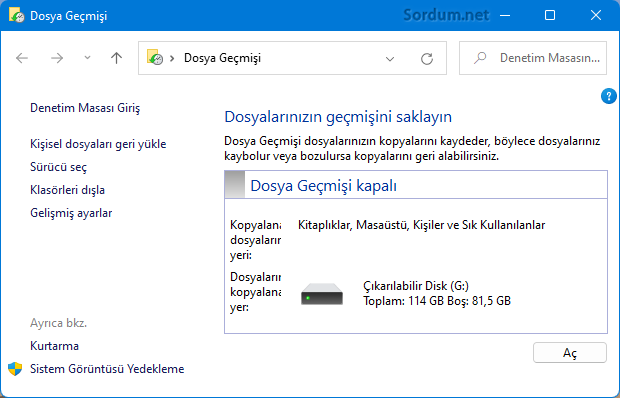Go up one level with up arrow
The width and height of the screenshot is (620, 398).
pos(116,58)
